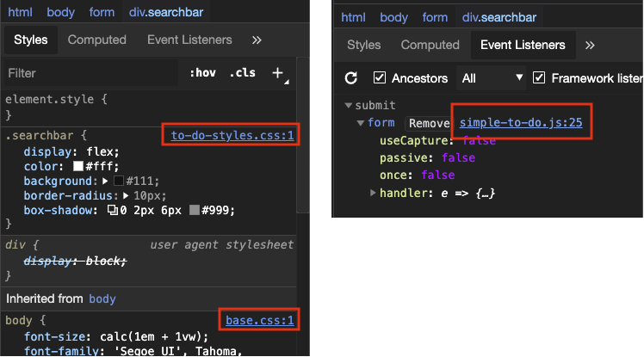
Task: Click the new style rule plus icon
Action: [x=277, y=73]
